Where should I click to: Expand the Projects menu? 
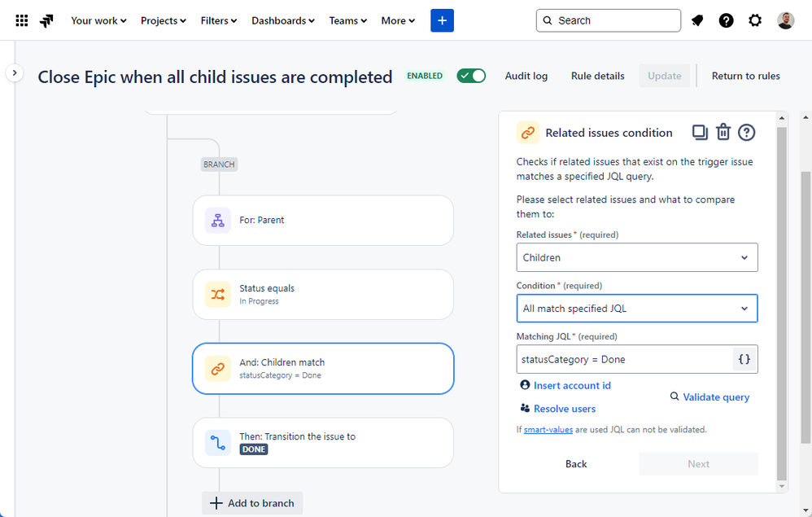pyautogui.click(x=163, y=20)
